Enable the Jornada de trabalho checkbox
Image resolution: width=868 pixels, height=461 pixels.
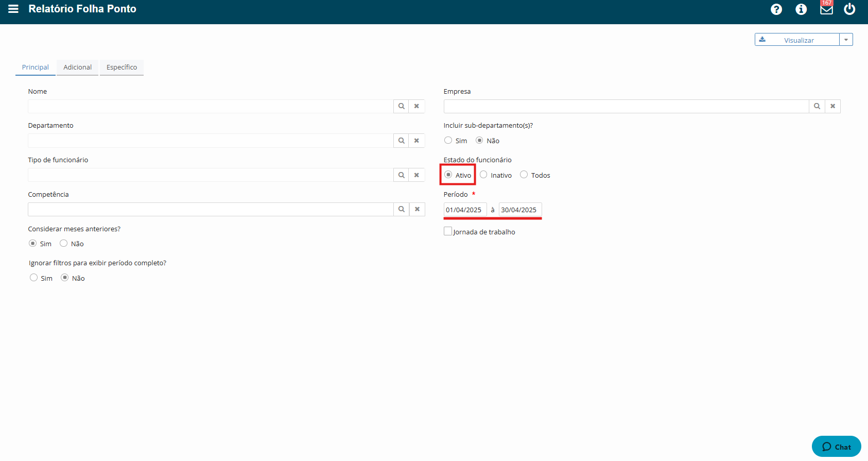click(x=448, y=231)
